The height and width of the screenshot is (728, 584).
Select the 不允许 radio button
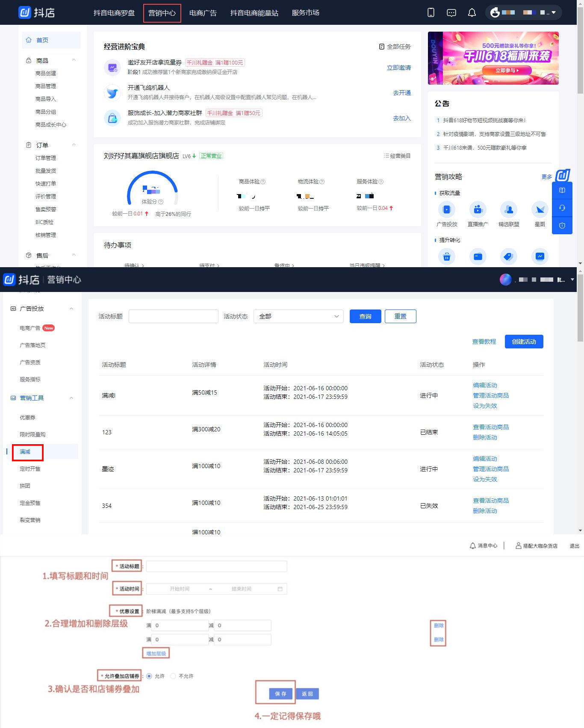click(x=173, y=676)
